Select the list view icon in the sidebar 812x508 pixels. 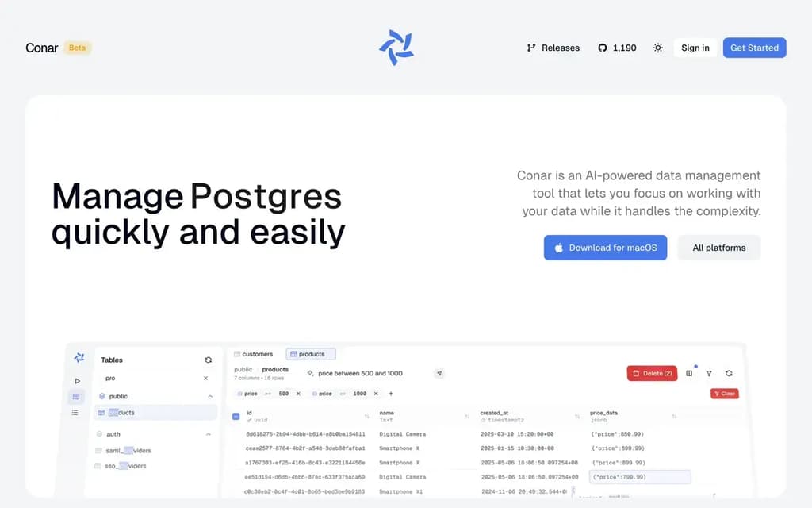(x=76, y=412)
